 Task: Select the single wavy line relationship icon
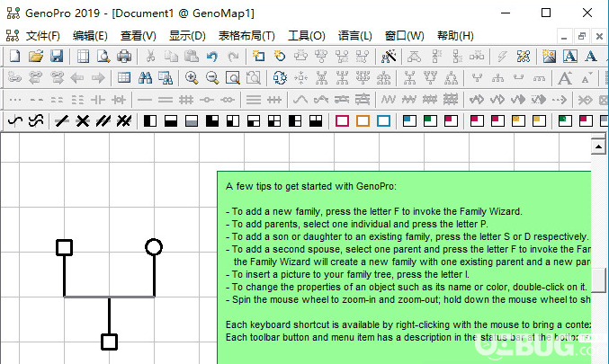click(x=14, y=121)
